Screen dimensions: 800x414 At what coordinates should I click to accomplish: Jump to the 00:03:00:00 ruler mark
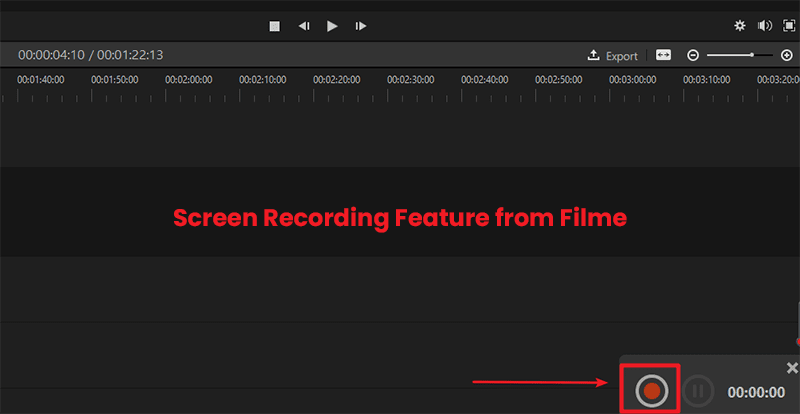[x=633, y=80]
